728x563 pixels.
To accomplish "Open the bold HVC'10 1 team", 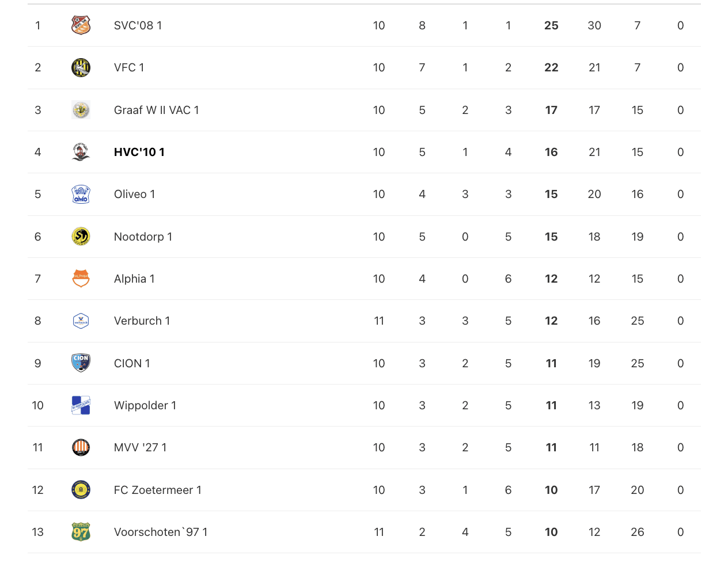I will point(139,152).
